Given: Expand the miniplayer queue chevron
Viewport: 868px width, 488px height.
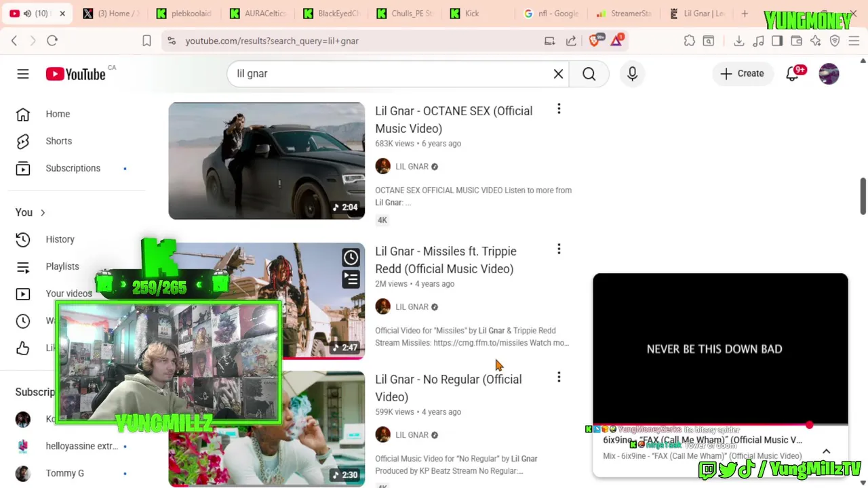Looking at the screenshot, I should pos(826,451).
